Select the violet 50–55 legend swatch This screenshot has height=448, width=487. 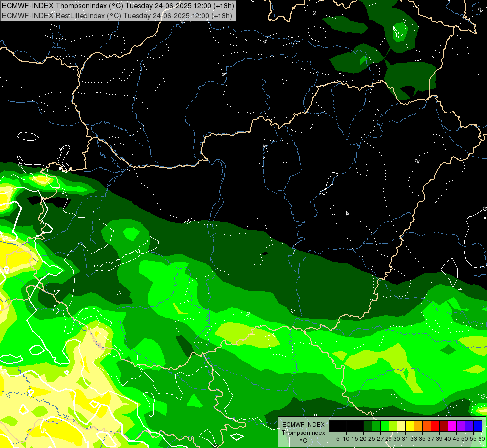[x=469, y=426]
